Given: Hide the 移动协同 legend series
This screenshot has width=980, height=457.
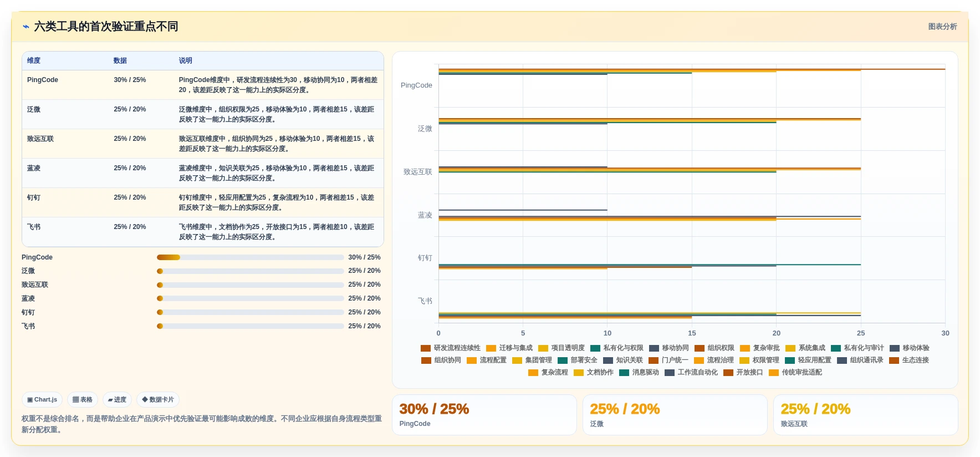Looking at the screenshot, I should tap(669, 348).
